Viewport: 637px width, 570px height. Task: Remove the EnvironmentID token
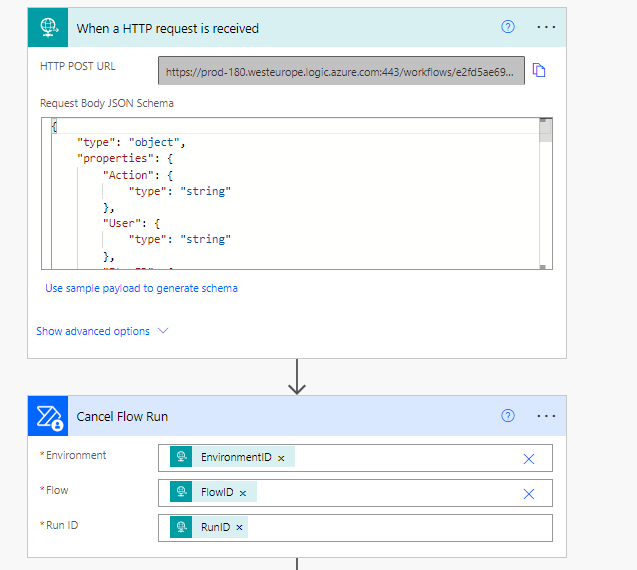coord(281,458)
